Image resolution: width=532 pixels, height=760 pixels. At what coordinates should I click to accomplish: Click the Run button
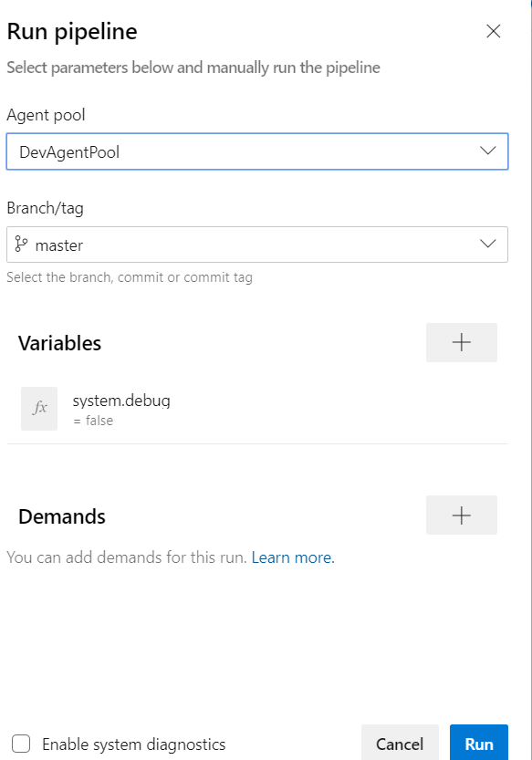coord(479,744)
